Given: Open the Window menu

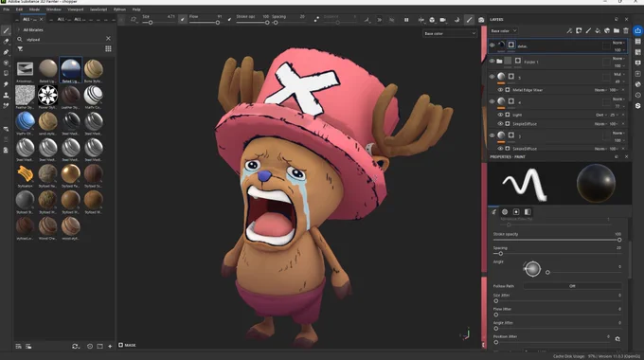Looking at the screenshot, I should tap(53, 9).
